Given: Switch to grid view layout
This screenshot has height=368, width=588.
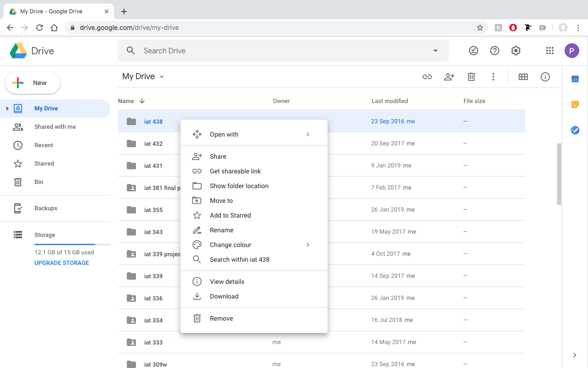Looking at the screenshot, I should coord(523,77).
